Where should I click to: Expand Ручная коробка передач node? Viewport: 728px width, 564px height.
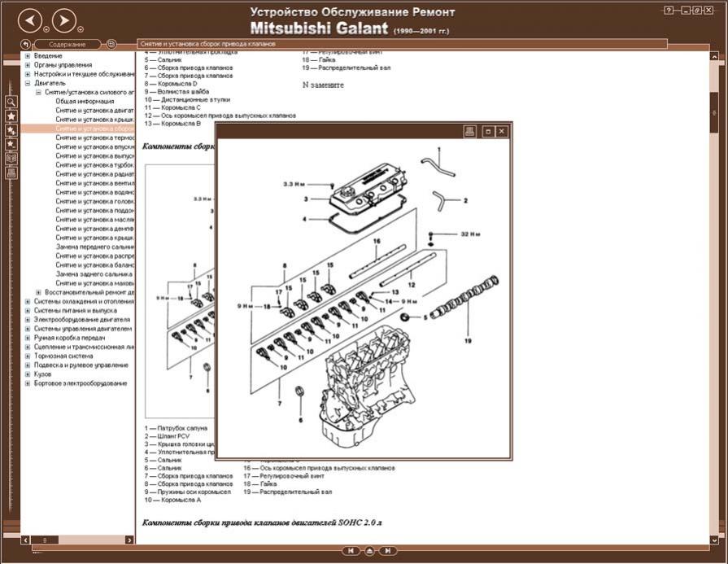tap(28, 338)
